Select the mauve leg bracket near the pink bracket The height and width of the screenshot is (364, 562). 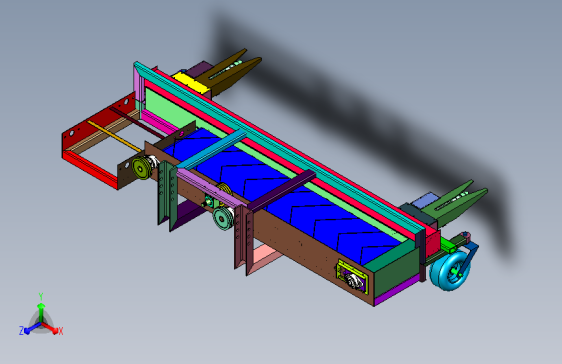[244, 240]
